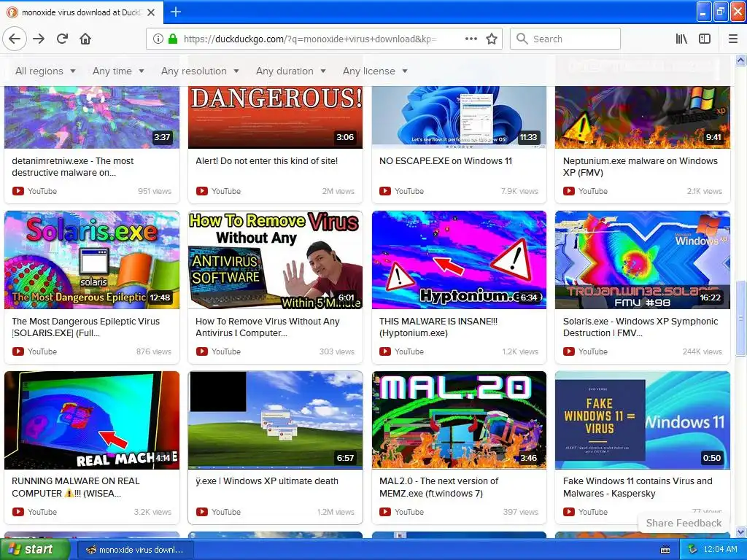The width and height of the screenshot is (747, 560).
Task: Click the 244K views count text
Action: [702, 351]
